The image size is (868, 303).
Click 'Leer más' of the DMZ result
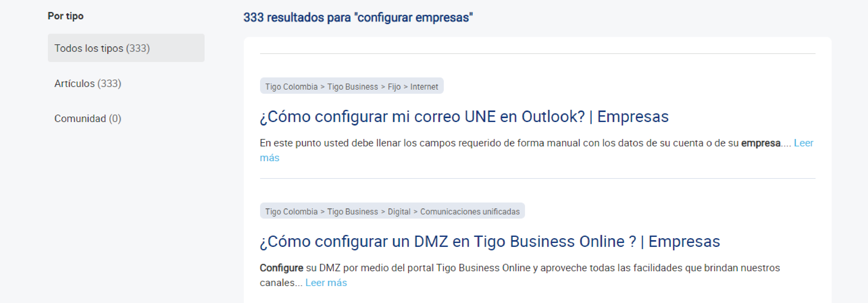[x=326, y=283]
